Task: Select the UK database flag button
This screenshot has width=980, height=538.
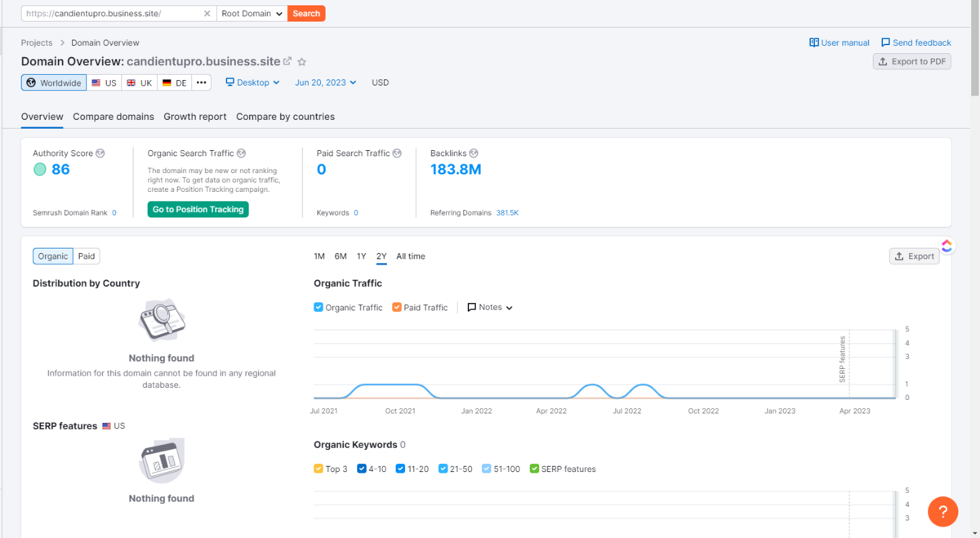Action: [140, 82]
